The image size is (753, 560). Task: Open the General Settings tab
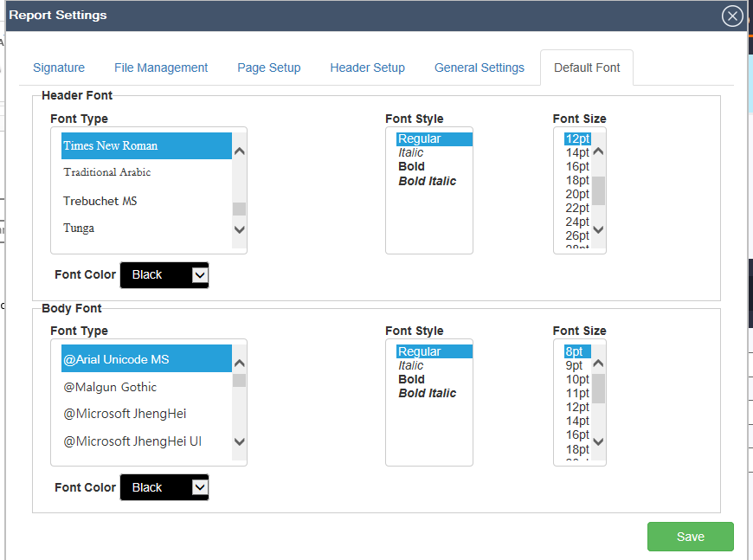click(479, 68)
